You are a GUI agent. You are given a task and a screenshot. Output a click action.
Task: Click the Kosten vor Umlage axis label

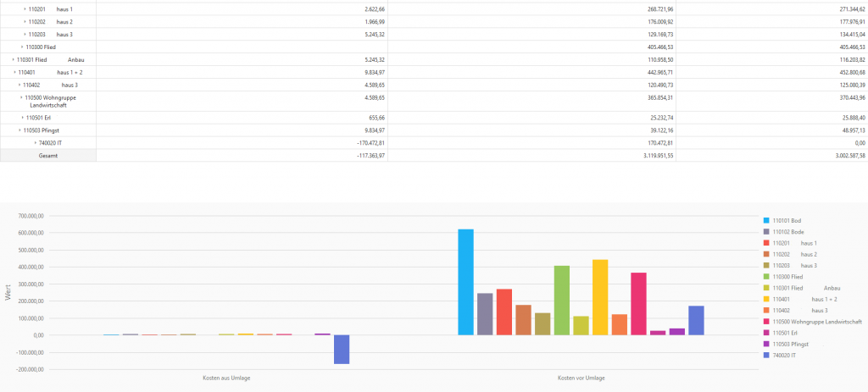(x=581, y=378)
